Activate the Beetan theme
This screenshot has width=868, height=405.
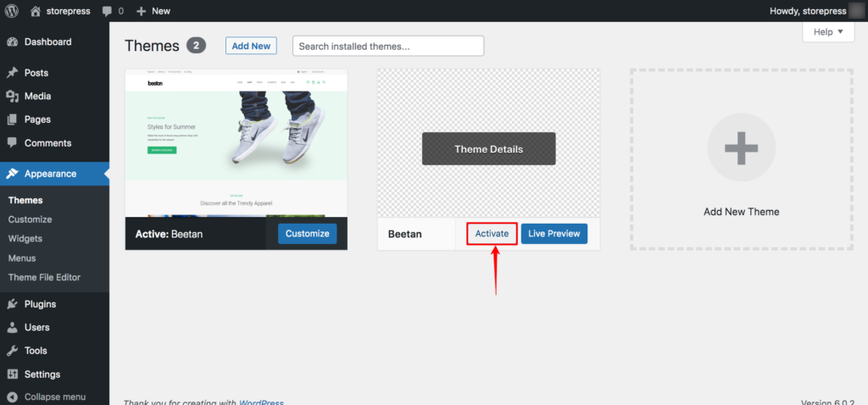tap(492, 234)
